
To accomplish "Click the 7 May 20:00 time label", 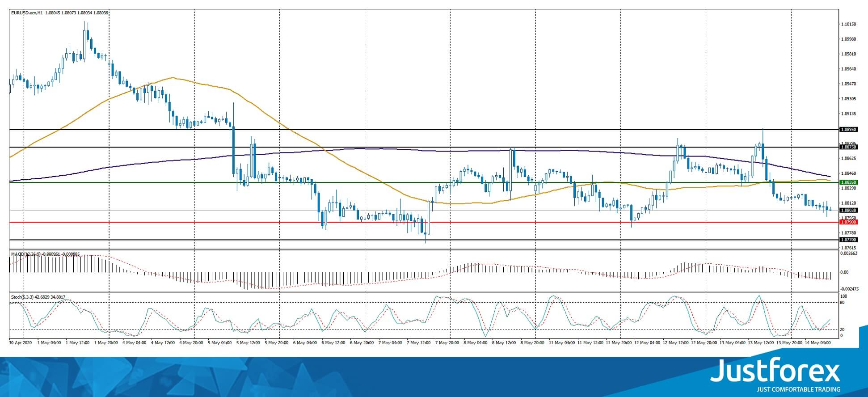I will pos(447,343).
